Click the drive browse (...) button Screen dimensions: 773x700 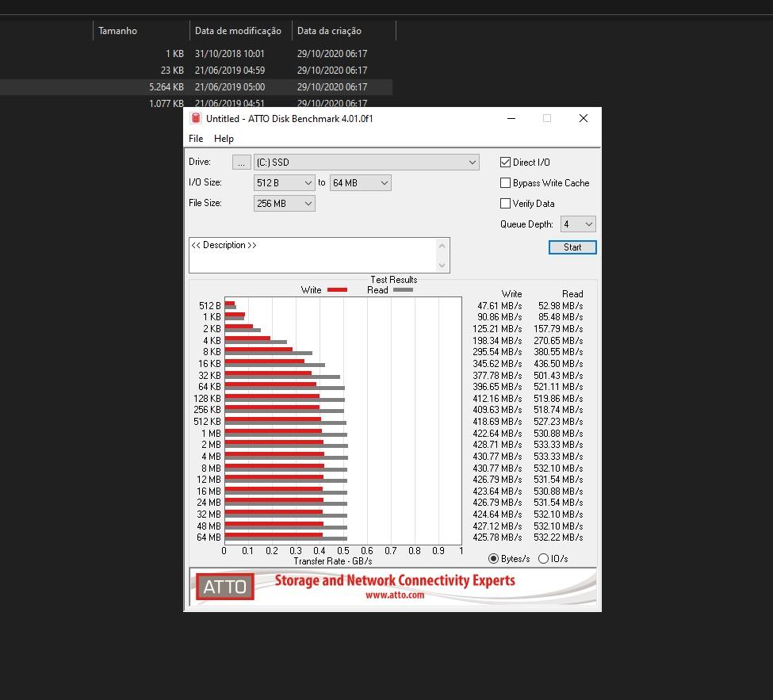241,163
